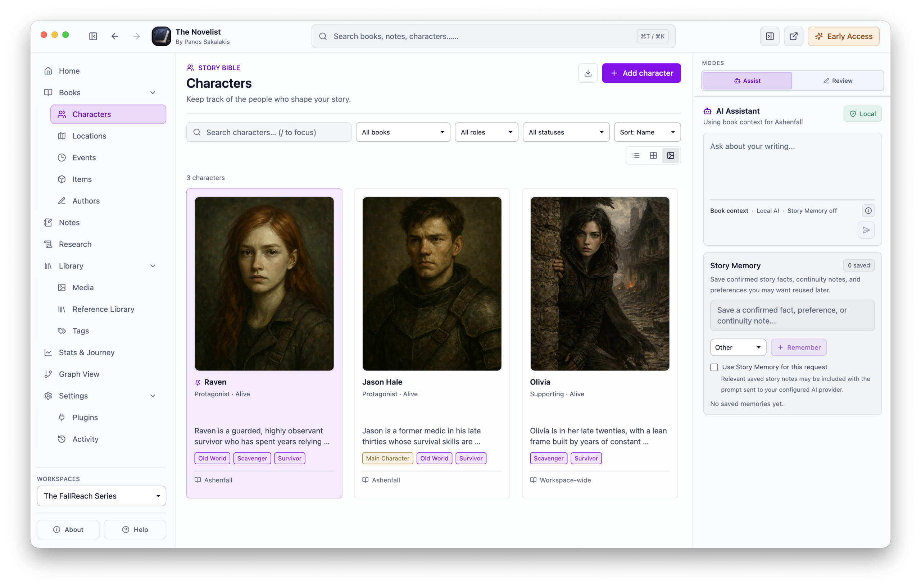
Task: Open the Early Access button
Action: click(x=843, y=36)
